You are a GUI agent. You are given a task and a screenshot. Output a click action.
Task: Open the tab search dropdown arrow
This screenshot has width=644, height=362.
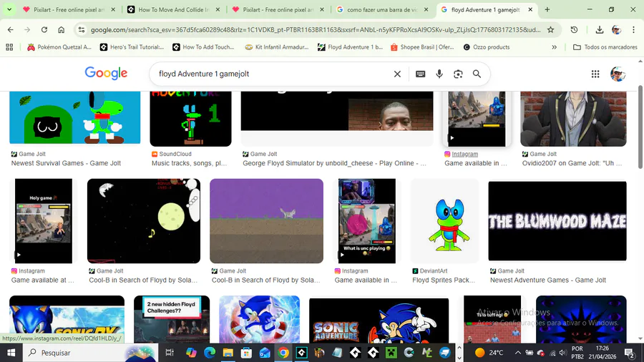click(x=9, y=9)
